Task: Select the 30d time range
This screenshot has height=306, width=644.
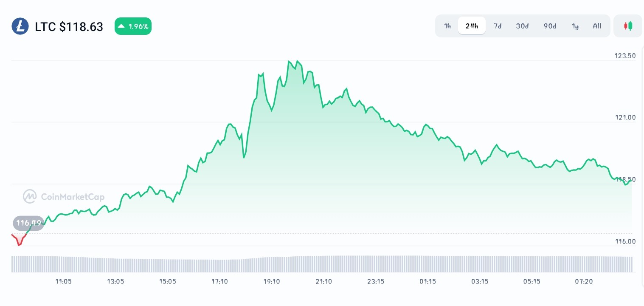Action: [522, 26]
